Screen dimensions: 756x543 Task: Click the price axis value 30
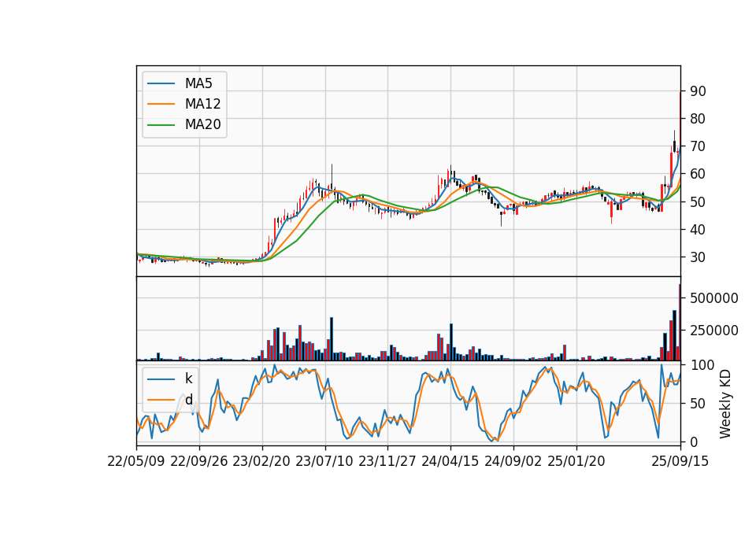(698, 257)
